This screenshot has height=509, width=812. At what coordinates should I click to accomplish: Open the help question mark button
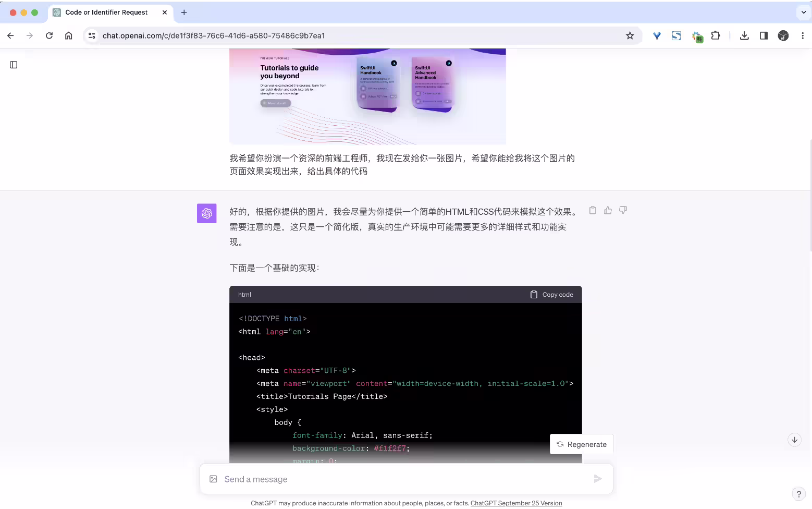click(x=798, y=494)
